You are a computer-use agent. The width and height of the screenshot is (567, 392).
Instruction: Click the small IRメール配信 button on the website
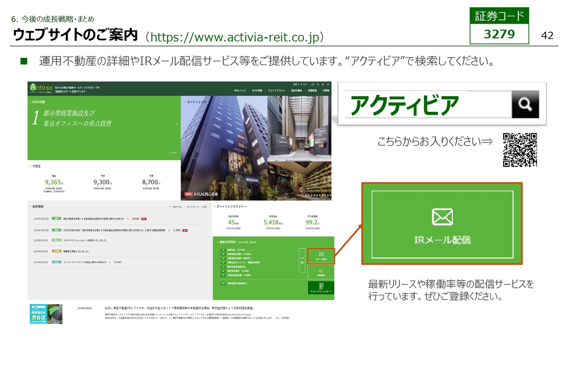tap(321, 256)
